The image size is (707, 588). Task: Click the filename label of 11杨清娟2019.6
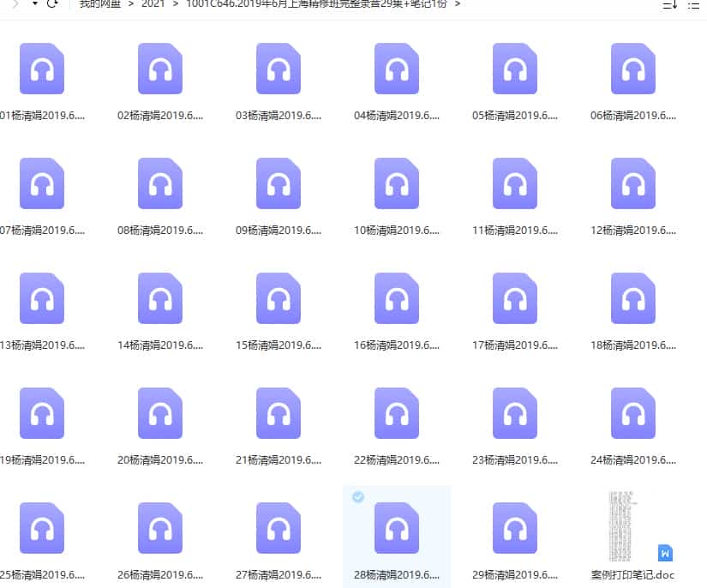coord(515,230)
